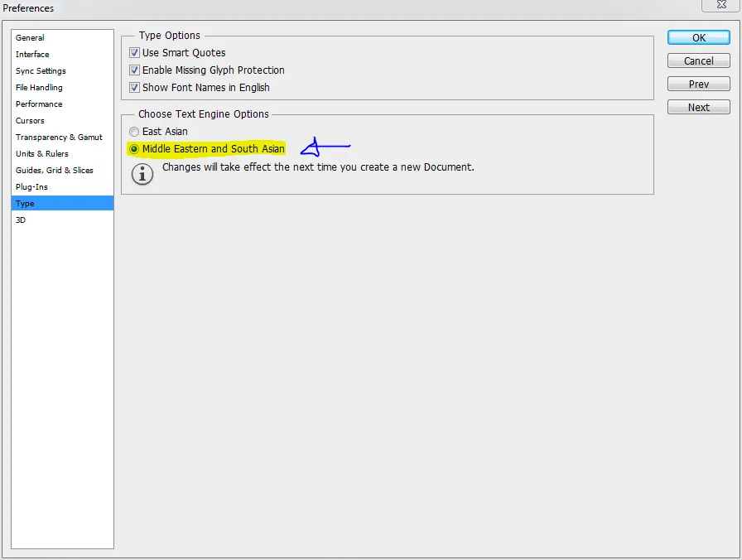
Task: Open the General preferences category
Action: point(30,38)
